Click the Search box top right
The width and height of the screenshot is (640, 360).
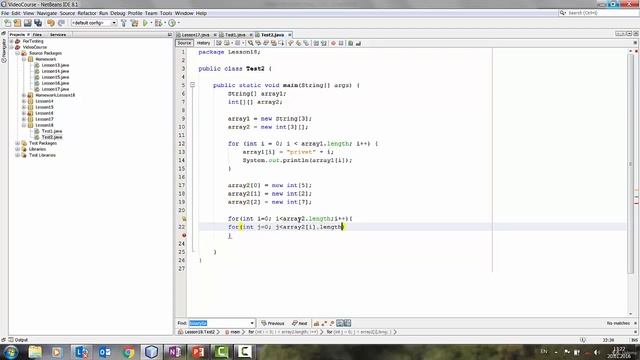(x=598, y=13)
